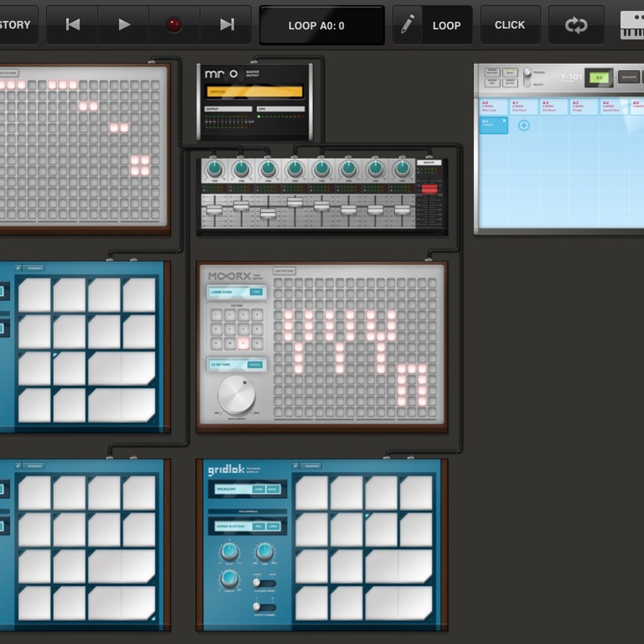Start playback with the play button
644x644 pixels.
(124, 25)
